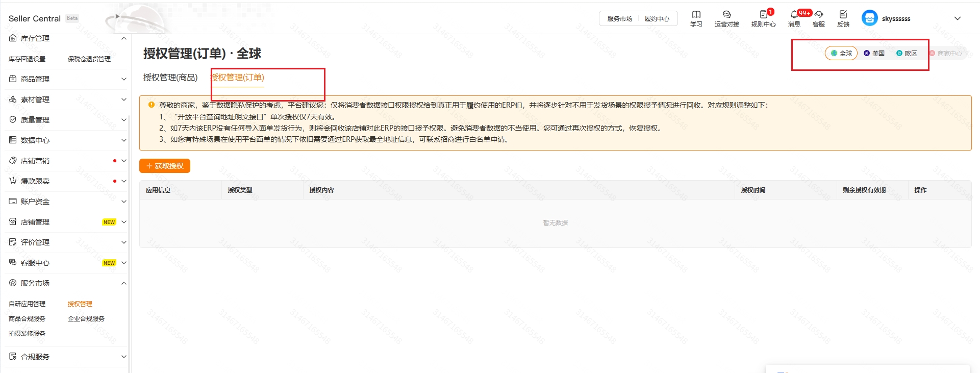
Task: Click the 店铺管理 store icon
Action: click(x=13, y=222)
